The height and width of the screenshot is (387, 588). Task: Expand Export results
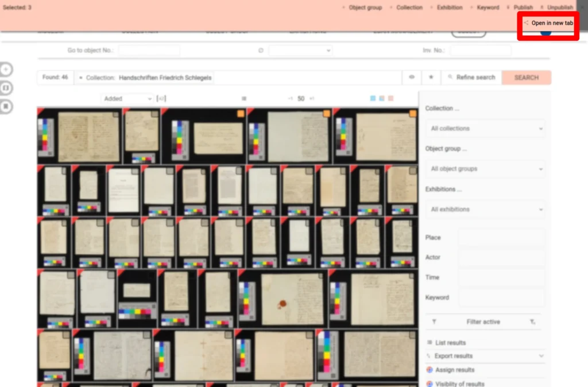pyautogui.click(x=485, y=356)
